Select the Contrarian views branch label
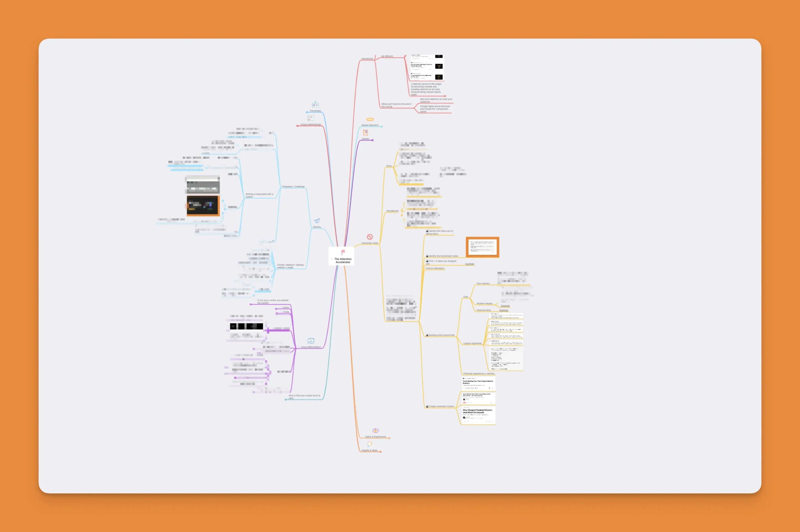 (370, 243)
